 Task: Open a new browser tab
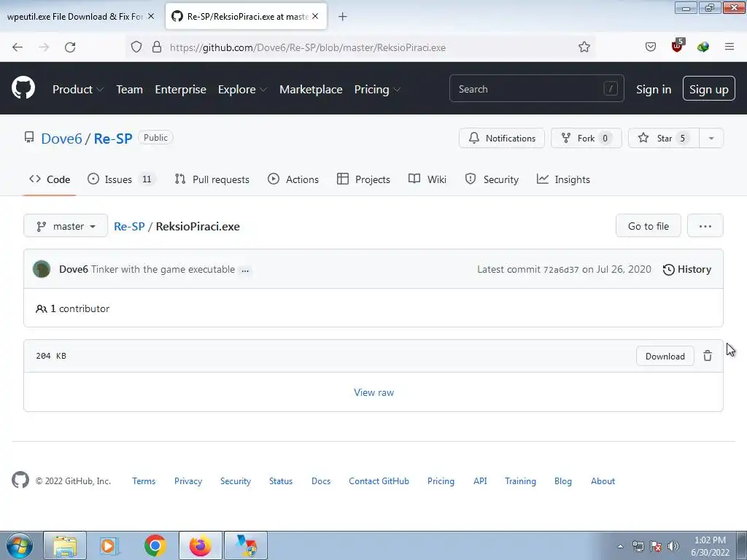[x=342, y=17]
